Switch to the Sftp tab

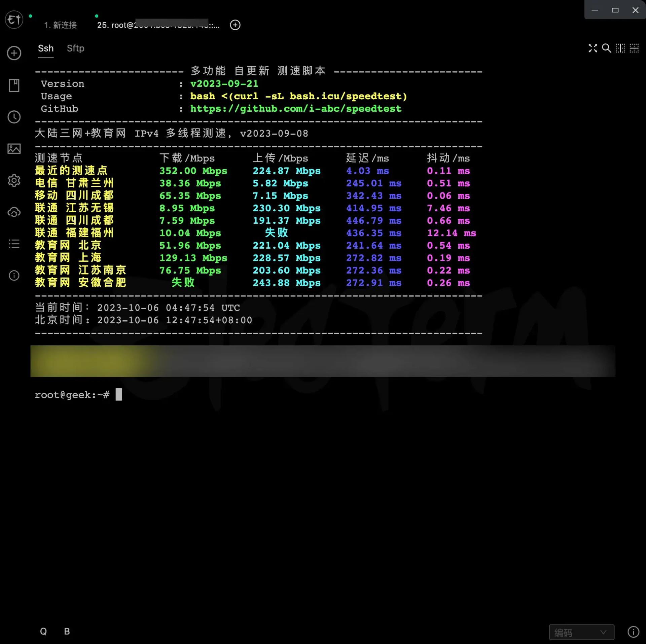click(75, 48)
